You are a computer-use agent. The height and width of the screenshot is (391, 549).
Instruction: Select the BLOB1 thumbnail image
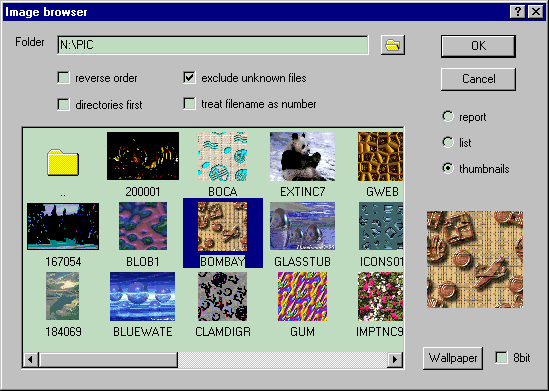[143, 226]
